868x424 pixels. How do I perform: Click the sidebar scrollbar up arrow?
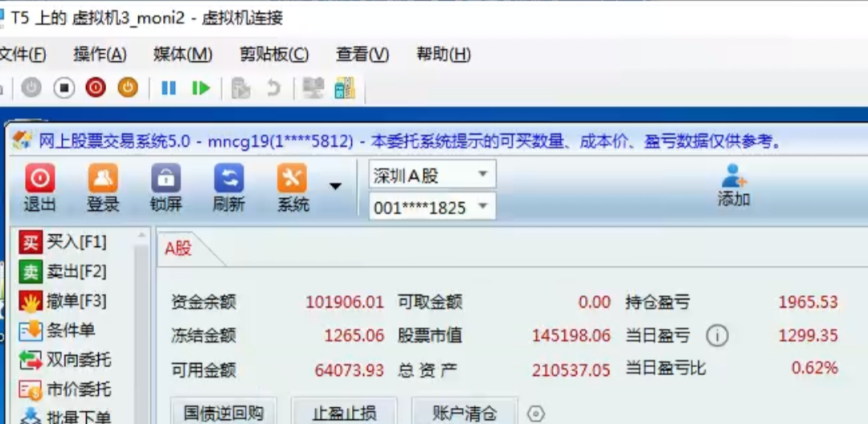click(x=141, y=235)
